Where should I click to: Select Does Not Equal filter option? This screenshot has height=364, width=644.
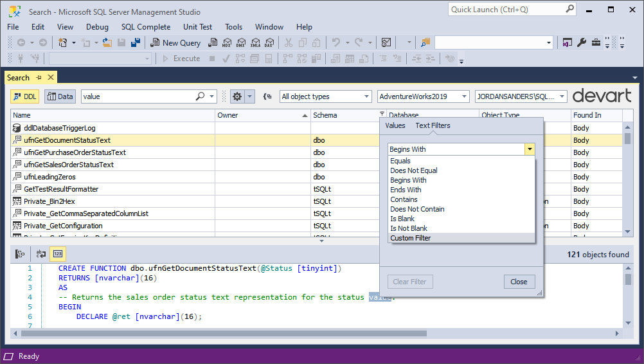coord(461,170)
